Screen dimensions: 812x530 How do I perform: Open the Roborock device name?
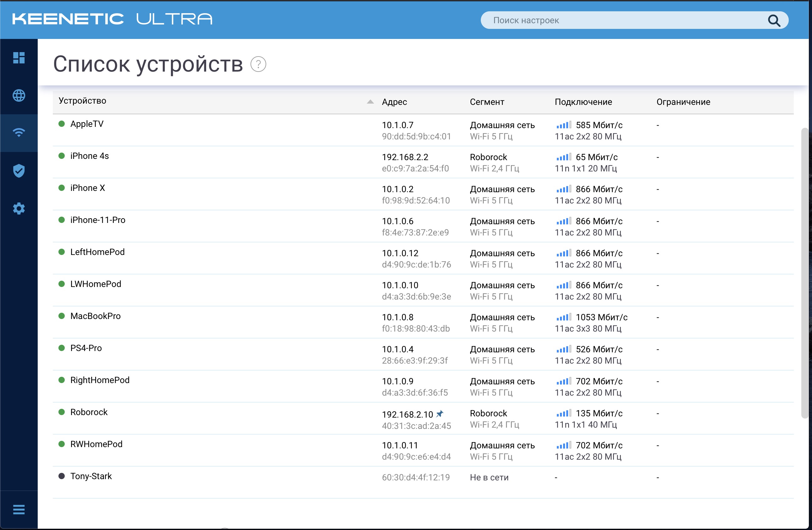(x=89, y=412)
